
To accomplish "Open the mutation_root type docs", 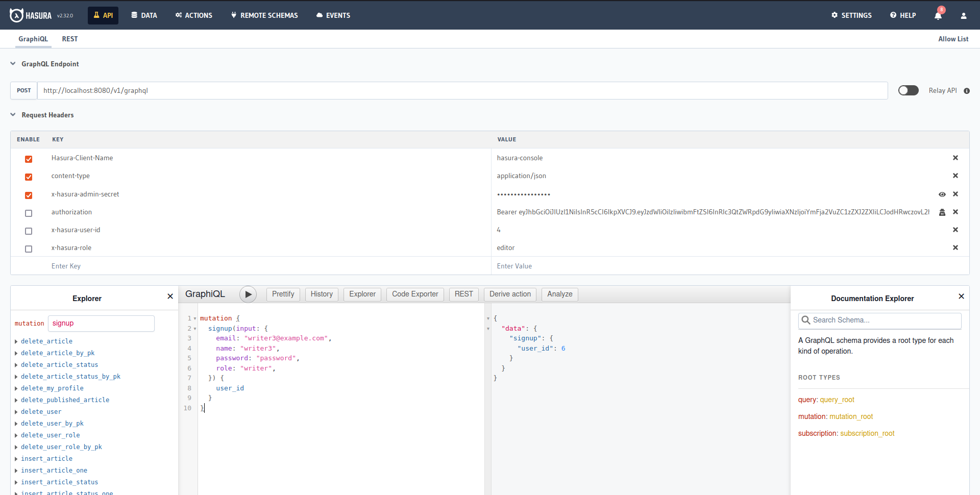I will click(x=851, y=417).
